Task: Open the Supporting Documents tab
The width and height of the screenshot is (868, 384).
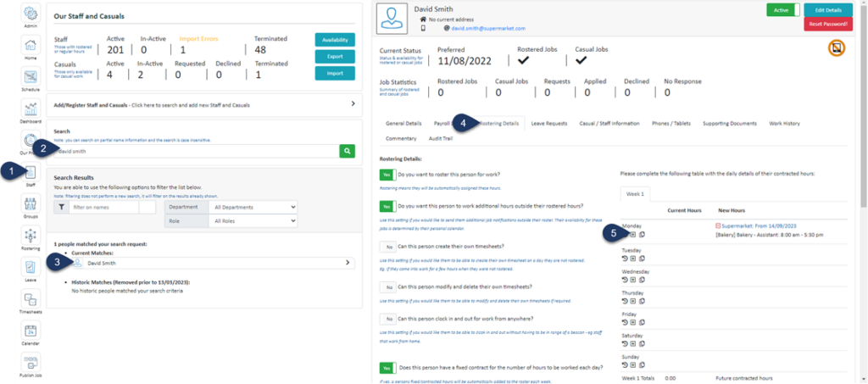Action: click(730, 124)
